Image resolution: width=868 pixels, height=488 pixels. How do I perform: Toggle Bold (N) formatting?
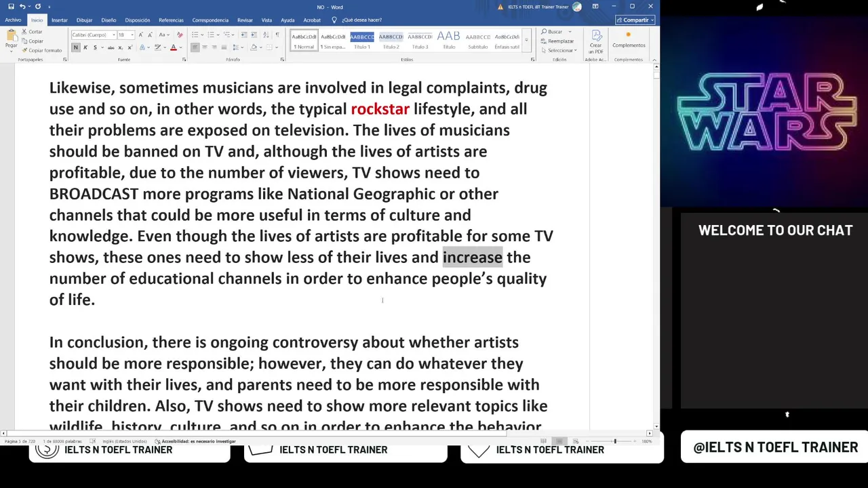point(75,47)
